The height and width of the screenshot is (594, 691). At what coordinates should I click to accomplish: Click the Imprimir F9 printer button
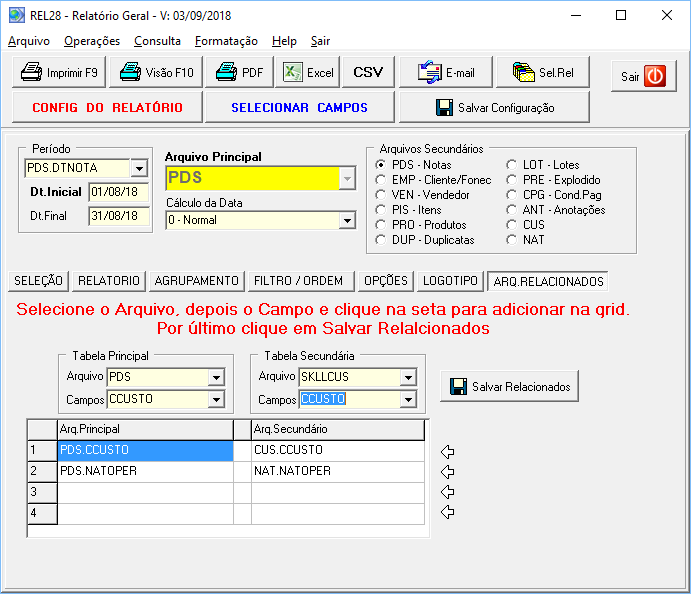[59, 72]
